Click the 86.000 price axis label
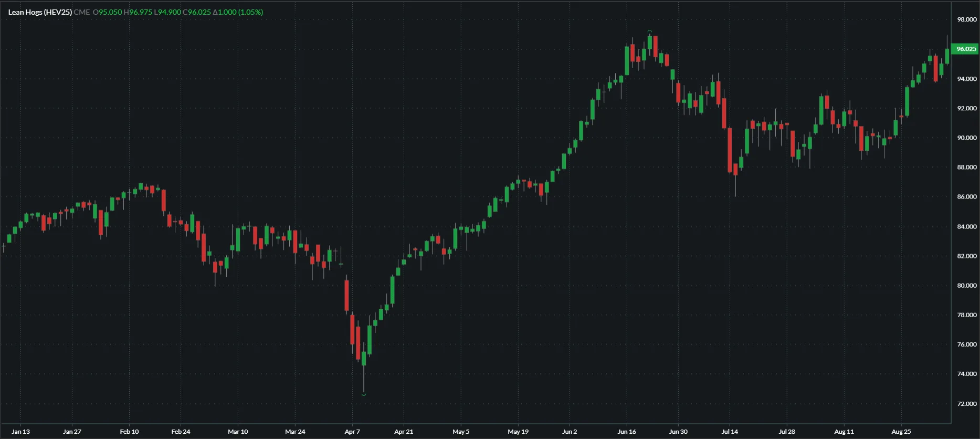 966,197
